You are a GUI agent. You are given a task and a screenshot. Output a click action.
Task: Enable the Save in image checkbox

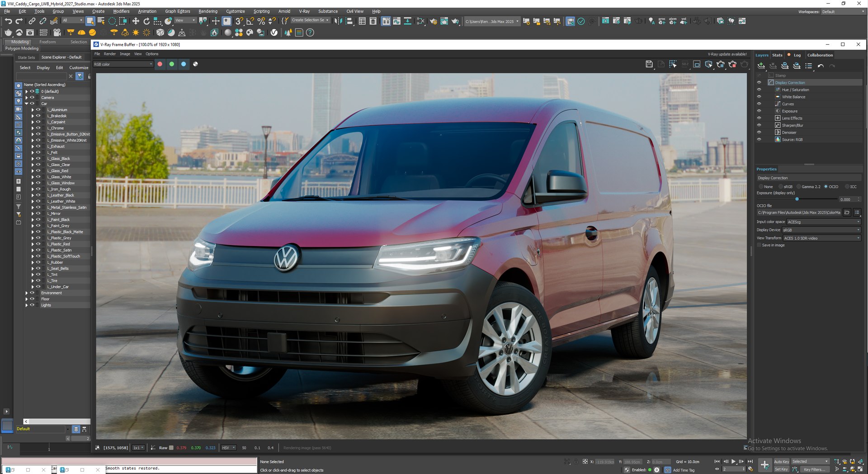(x=759, y=245)
